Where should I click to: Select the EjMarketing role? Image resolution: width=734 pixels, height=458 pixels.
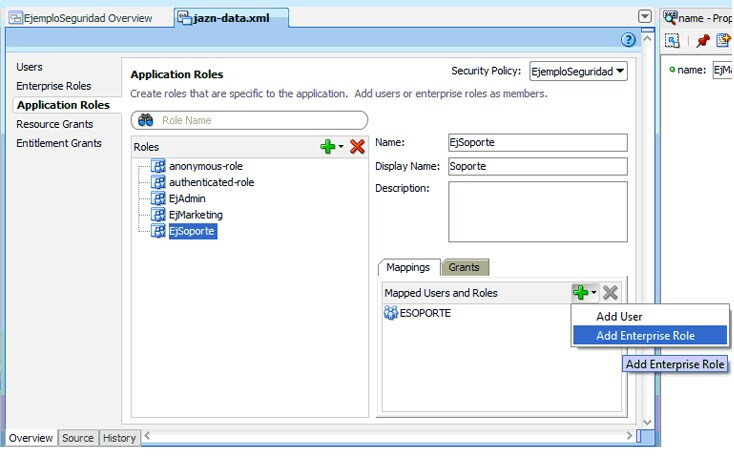pos(196,215)
